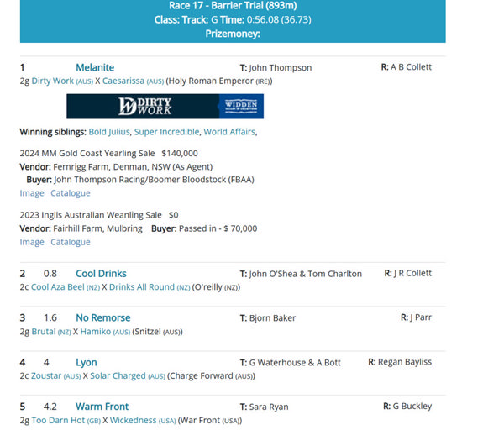Open dam link Drinks All Round
The width and height of the screenshot is (504, 446).
coord(142,287)
